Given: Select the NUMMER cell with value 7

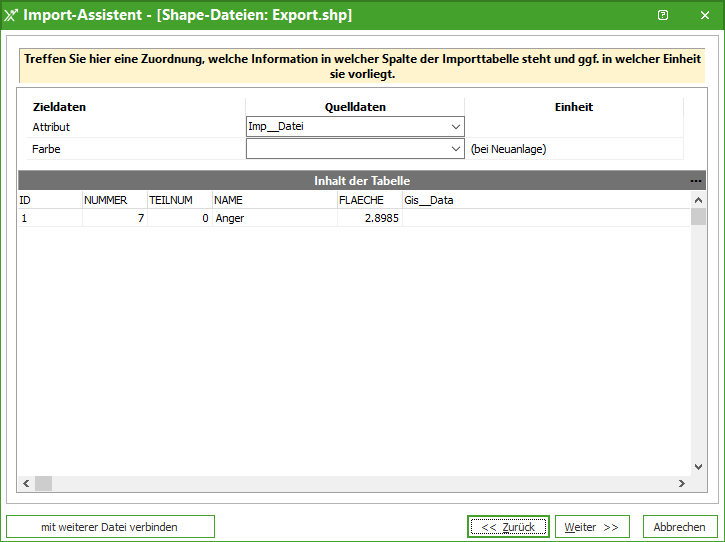Looking at the screenshot, I should pos(115,218).
